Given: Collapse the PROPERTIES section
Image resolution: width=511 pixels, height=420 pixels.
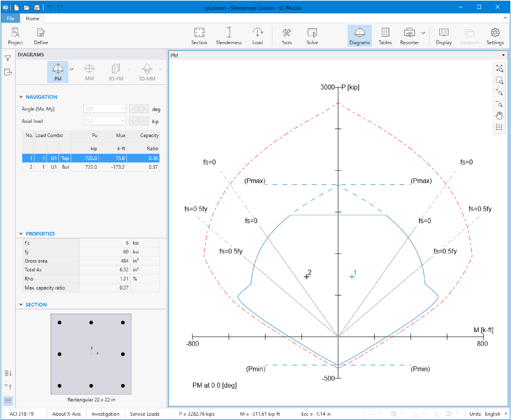Looking at the screenshot, I should pyautogui.click(x=21, y=234).
